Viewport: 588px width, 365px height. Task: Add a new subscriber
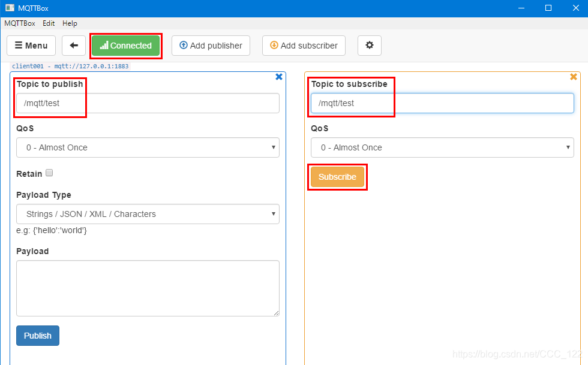[x=304, y=46]
